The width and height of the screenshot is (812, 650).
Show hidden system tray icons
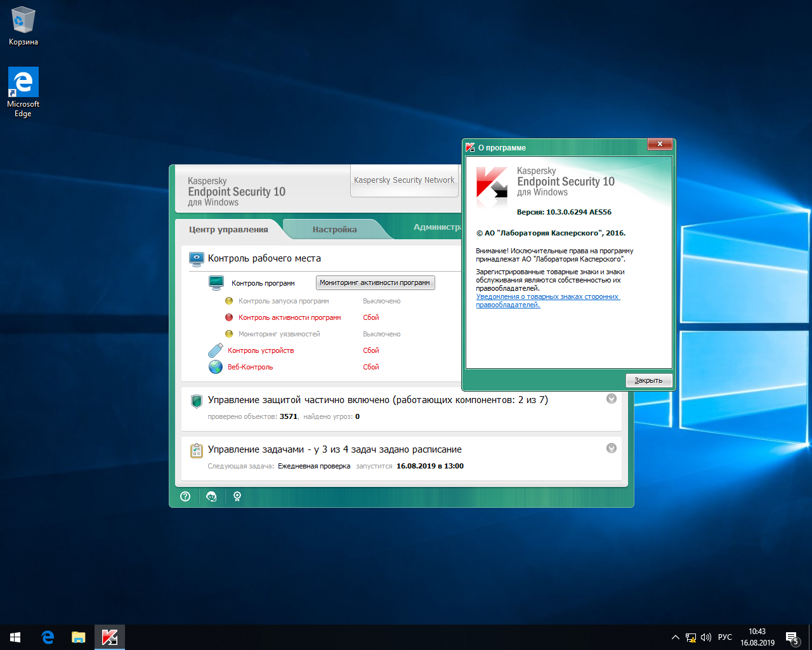tap(675, 637)
